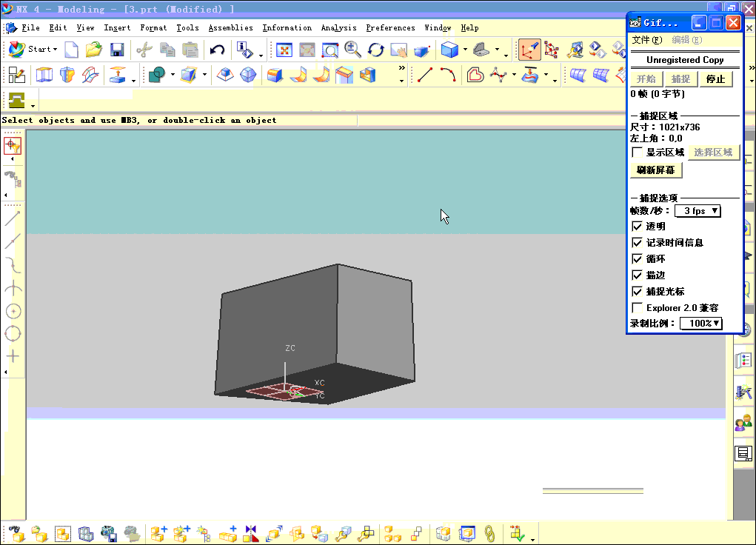
Task: Select the Zoom in/out magnifier icon
Action: tap(352, 50)
